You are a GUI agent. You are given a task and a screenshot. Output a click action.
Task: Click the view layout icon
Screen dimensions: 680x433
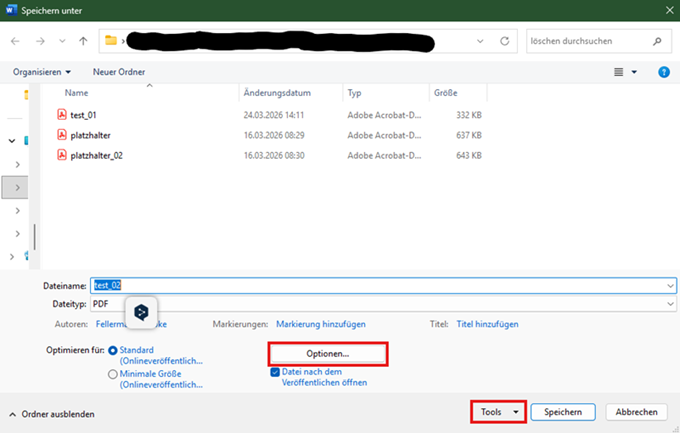pos(620,72)
